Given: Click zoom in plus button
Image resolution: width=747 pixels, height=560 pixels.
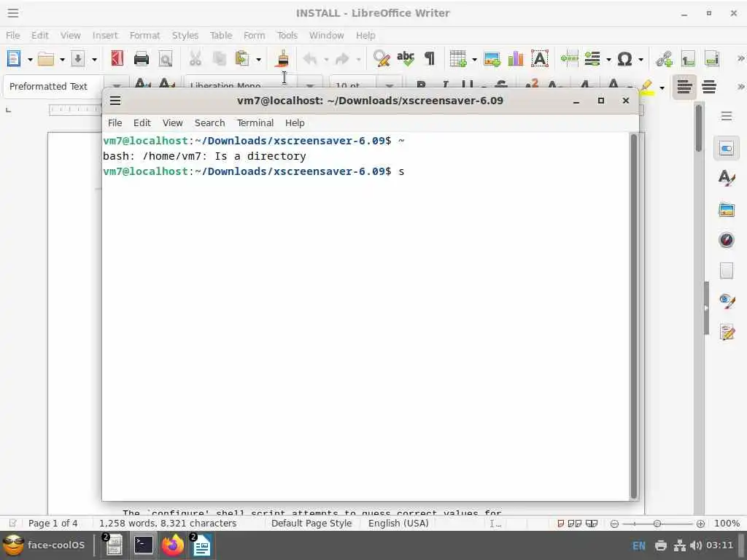Looking at the screenshot, I should pos(700,524).
